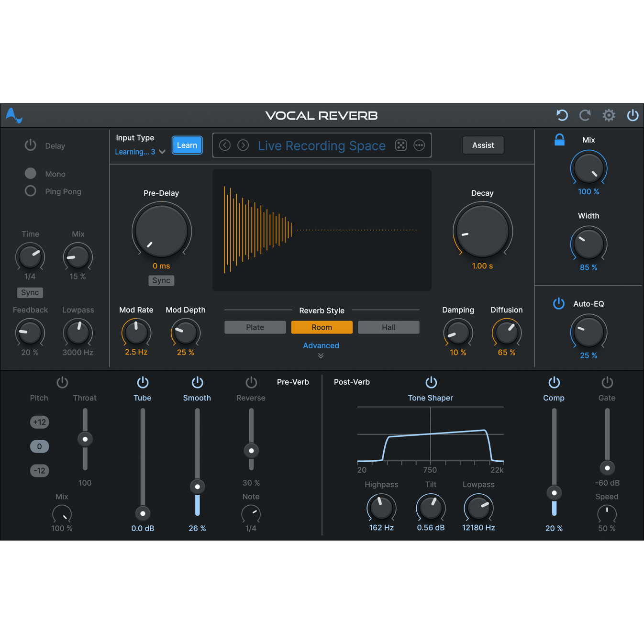Click the undo arrow in the title bar
Viewport: 644px width, 644px height.
[561, 115]
